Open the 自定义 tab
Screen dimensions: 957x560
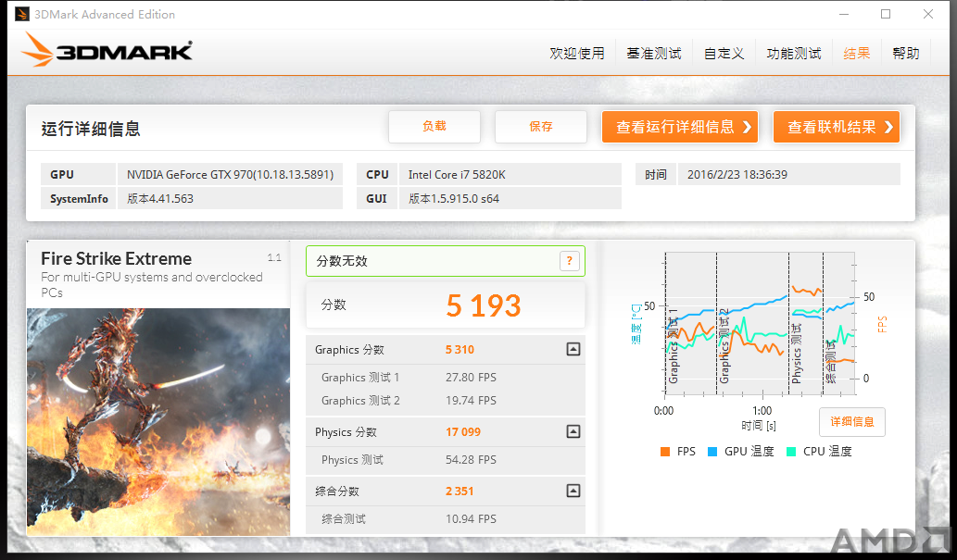(x=724, y=54)
